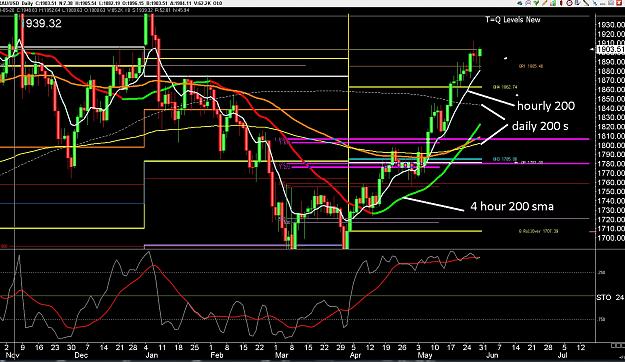Click the 0IA 1862.74 level label
This screenshot has width=625, height=362.
tap(505, 87)
